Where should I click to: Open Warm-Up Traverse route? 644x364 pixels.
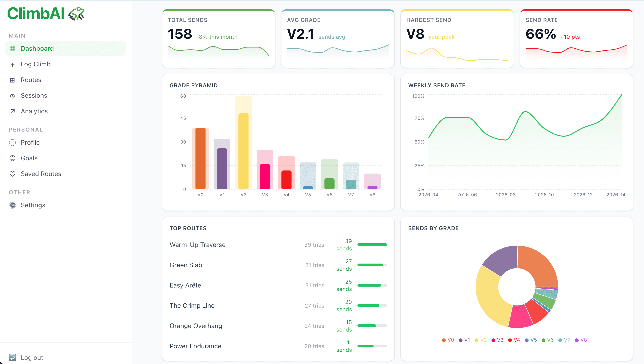coord(197,245)
